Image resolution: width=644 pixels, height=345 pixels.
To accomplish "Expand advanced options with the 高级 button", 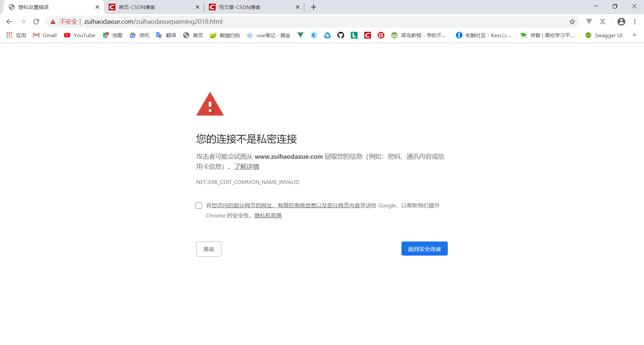I will pos(208,249).
